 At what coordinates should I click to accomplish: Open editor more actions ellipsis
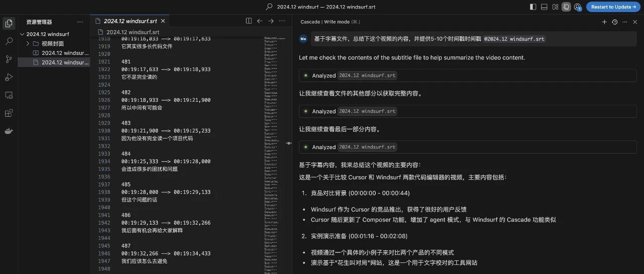click(x=282, y=21)
